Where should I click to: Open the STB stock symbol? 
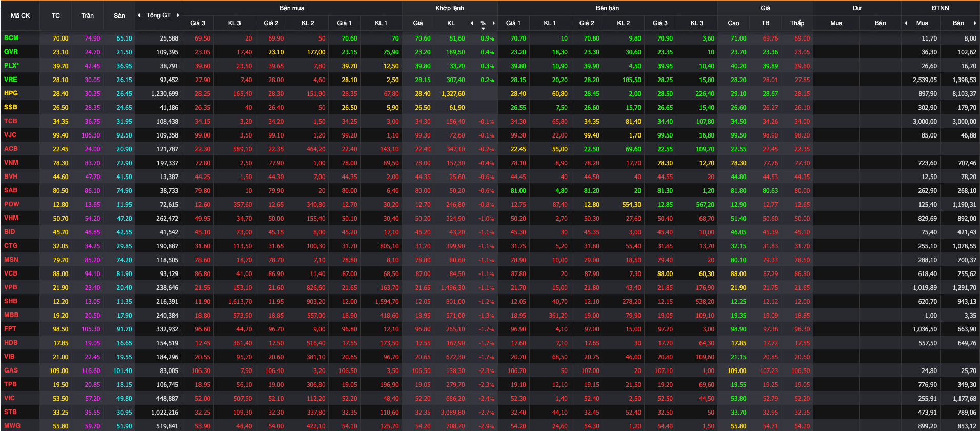[x=11, y=412]
